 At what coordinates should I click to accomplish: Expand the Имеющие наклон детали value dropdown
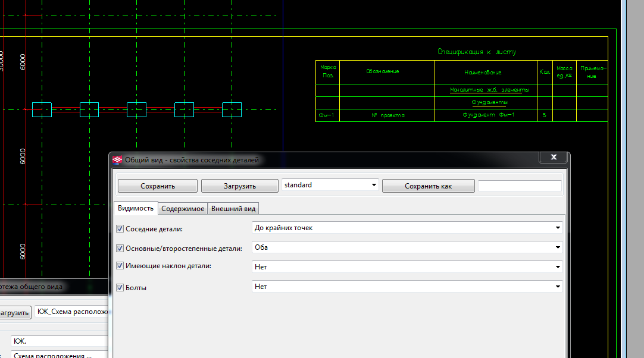coord(407,267)
